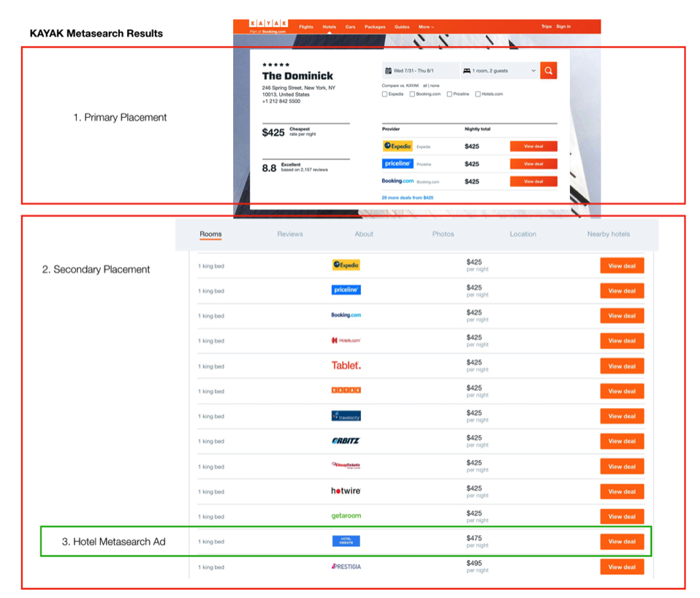
Task: Select the Tablet logo in the rooms list
Action: coord(346,366)
